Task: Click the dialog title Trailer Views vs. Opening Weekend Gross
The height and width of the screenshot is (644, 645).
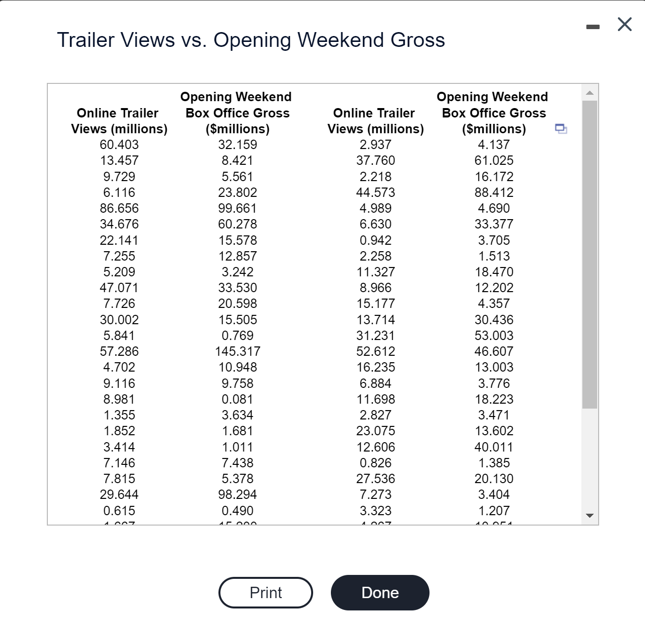Action: coord(251,40)
